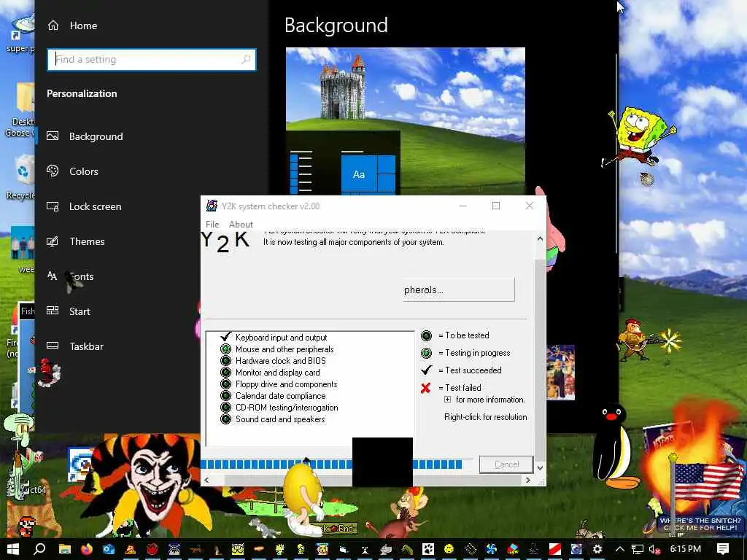747x560 pixels.
Task: Select 'Calendar date compliance' row
Action: coord(274,396)
